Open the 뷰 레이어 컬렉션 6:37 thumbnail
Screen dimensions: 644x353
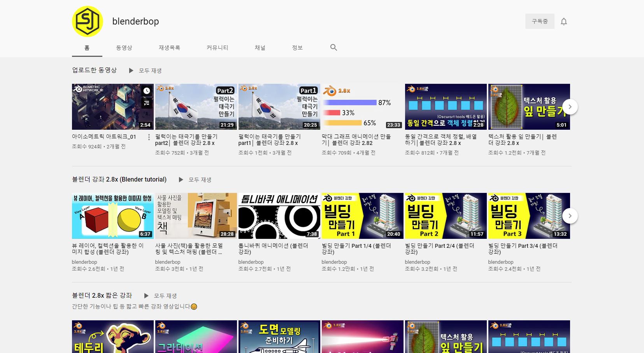pos(113,216)
